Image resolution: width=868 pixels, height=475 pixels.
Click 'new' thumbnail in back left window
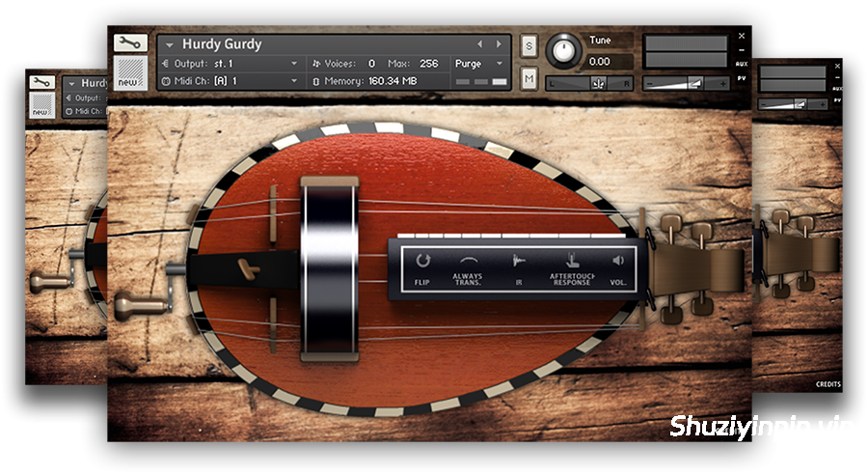click(42, 105)
